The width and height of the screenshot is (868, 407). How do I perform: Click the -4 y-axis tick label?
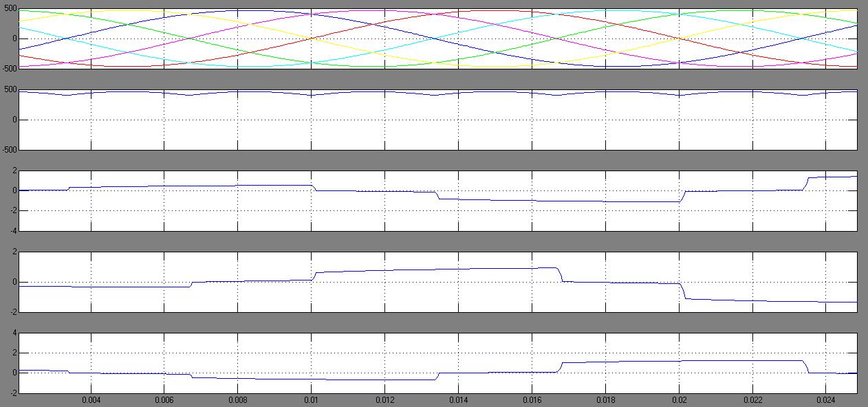coord(12,230)
